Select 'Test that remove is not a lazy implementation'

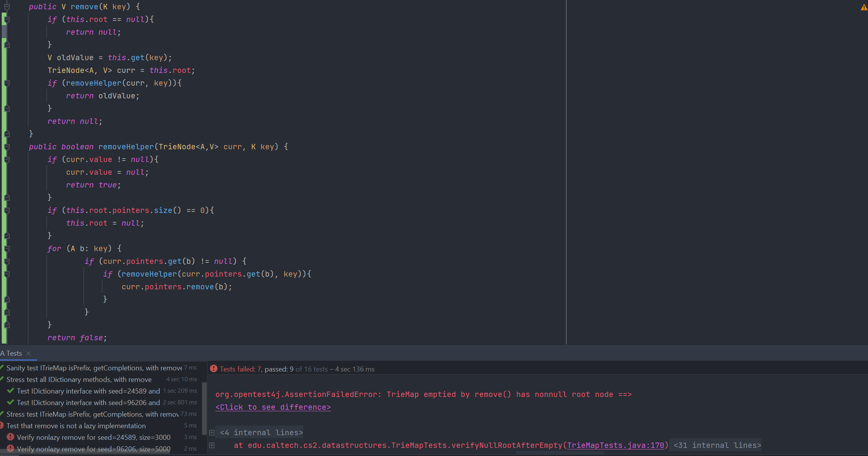coord(76,426)
